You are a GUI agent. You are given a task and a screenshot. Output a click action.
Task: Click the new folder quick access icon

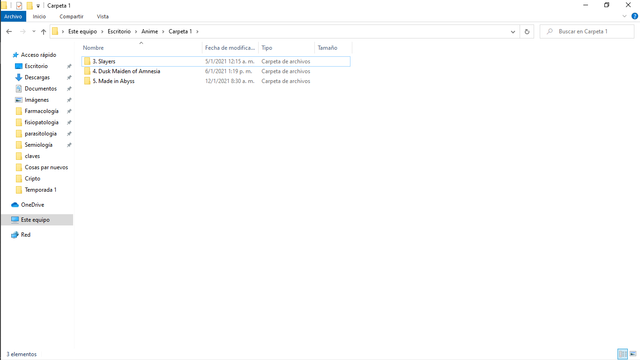pos(29,5)
